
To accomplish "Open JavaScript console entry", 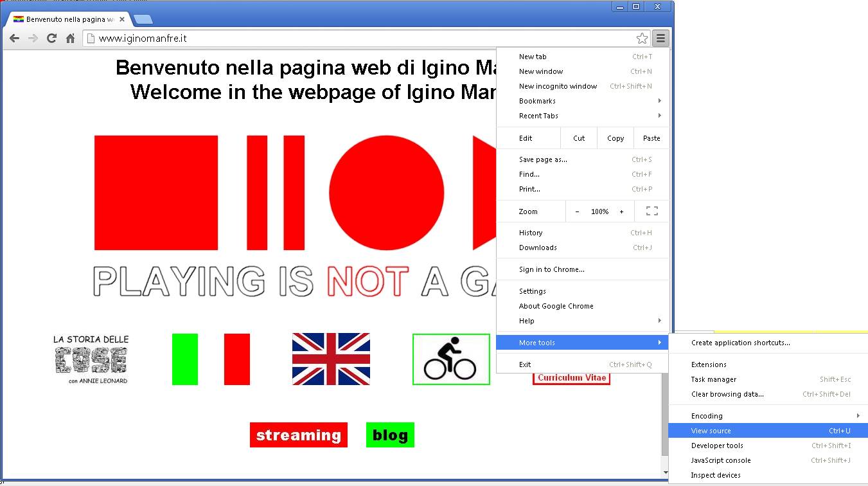I will coord(768,460).
